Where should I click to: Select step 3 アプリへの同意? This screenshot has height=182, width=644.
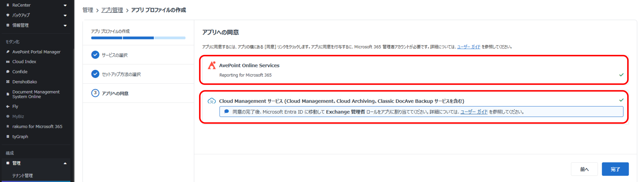point(115,93)
